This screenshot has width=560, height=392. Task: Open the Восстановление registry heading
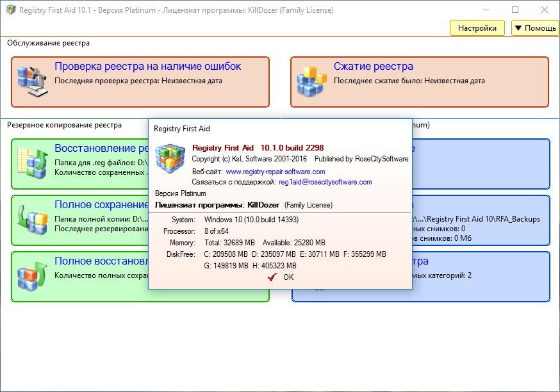(x=101, y=148)
